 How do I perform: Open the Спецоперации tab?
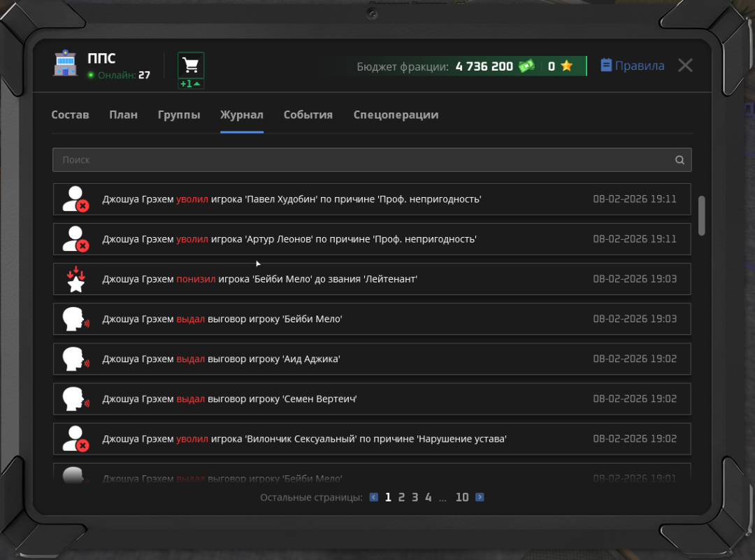click(396, 115)
